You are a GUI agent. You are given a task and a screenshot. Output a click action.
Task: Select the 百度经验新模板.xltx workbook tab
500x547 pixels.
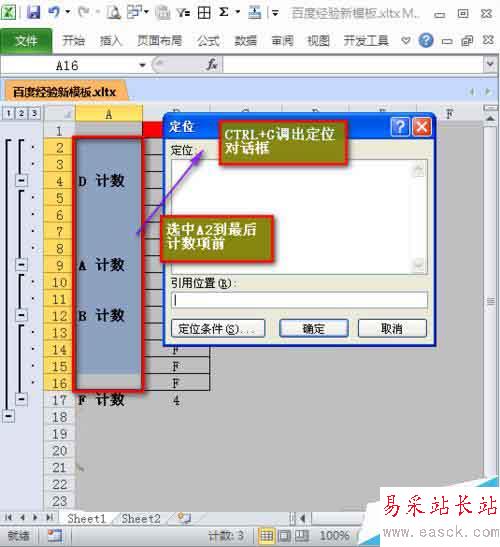pyautogui.click(x=65, y=92)
